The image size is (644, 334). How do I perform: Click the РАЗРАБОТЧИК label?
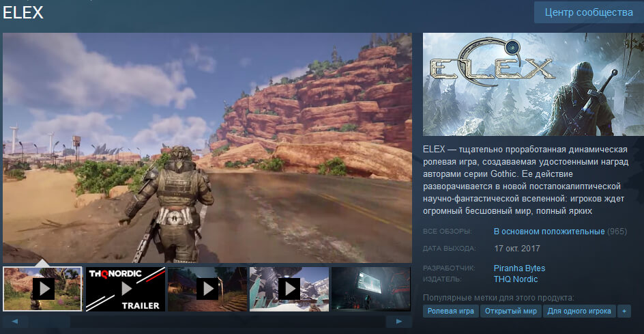coord(449,268)
